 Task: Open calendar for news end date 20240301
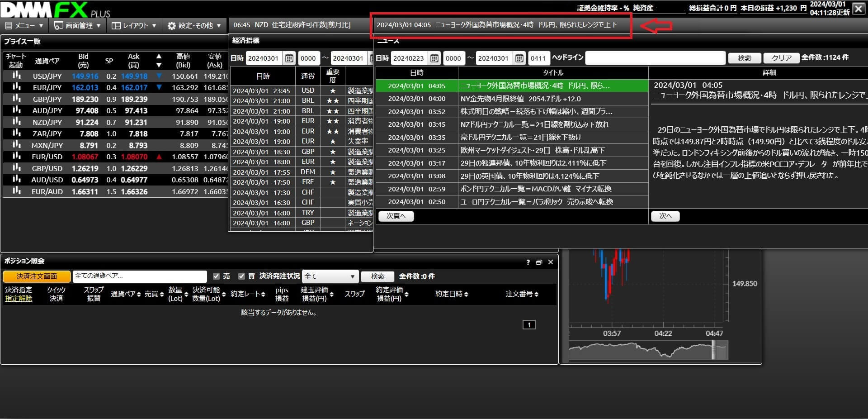click(x=519, y=58)
